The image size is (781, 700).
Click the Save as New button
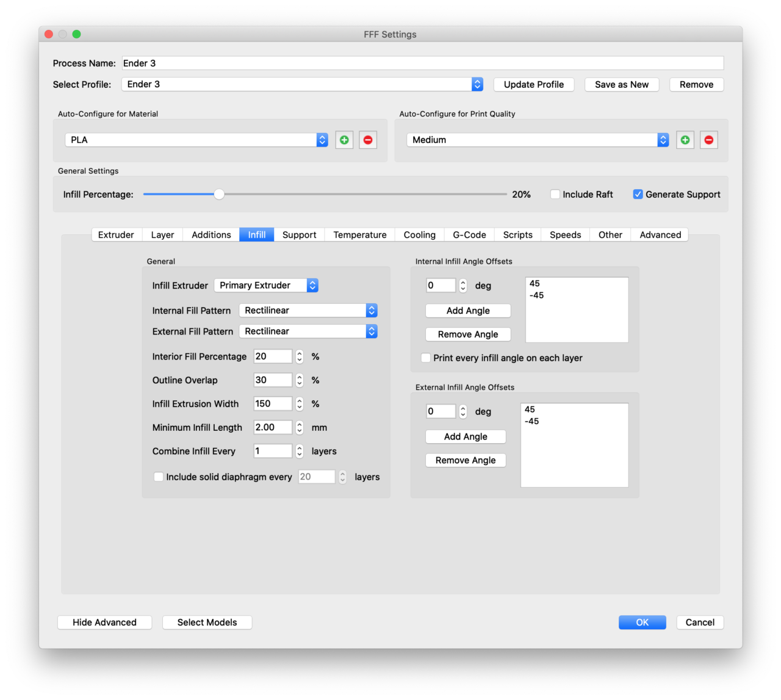(x=622, y=84)
